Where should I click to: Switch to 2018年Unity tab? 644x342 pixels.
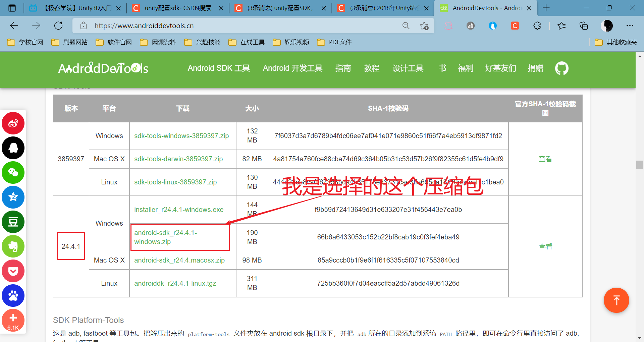383,8
